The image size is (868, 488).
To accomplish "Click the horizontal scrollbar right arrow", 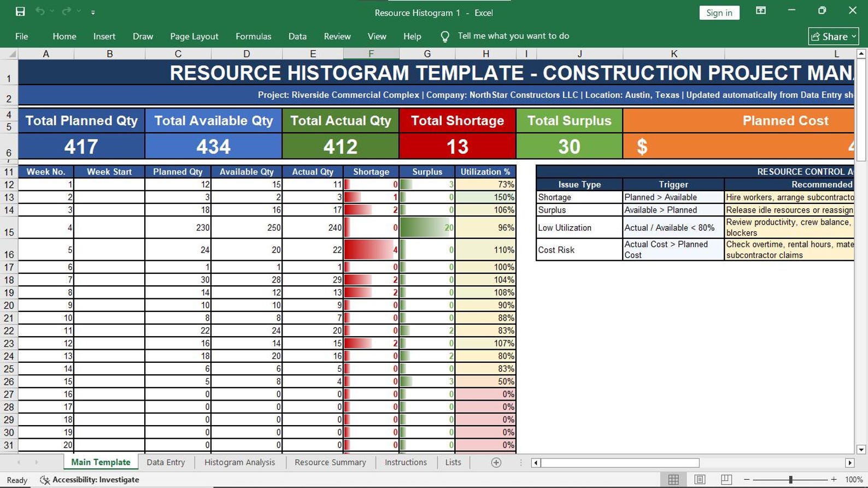I will [x=850, y=463].
